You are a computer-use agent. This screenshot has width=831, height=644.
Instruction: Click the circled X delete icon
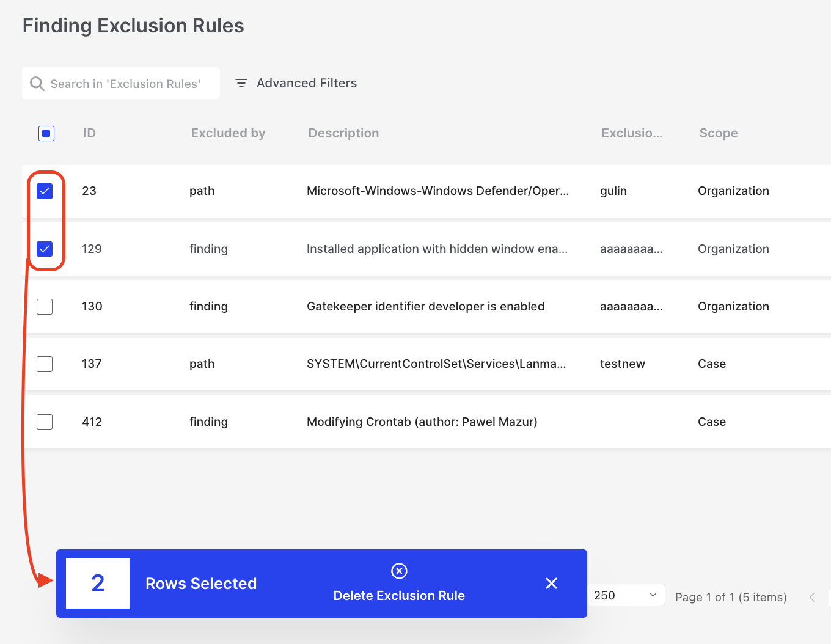(x=399, y=571)
